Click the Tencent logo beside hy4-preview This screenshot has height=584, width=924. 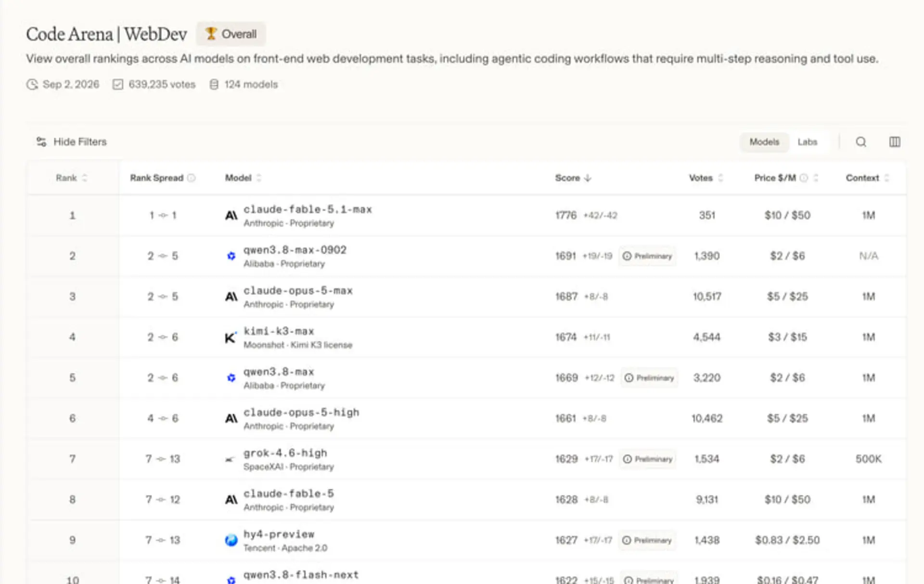click(231, 540)
